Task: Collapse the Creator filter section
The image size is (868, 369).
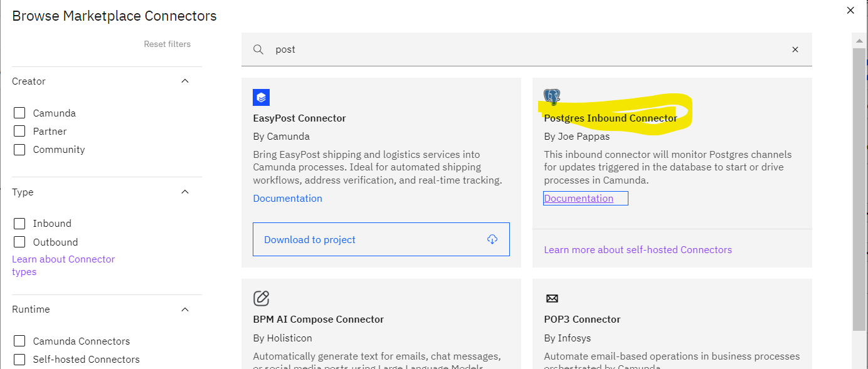Action: (x=185, y=81)
